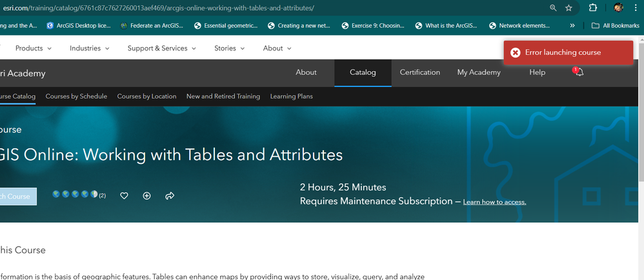Expand the About dropdown in top navigation
Image resolution: width=644 pixels, height=280 pixels.
pyautogui.click(x=277, y=48)
